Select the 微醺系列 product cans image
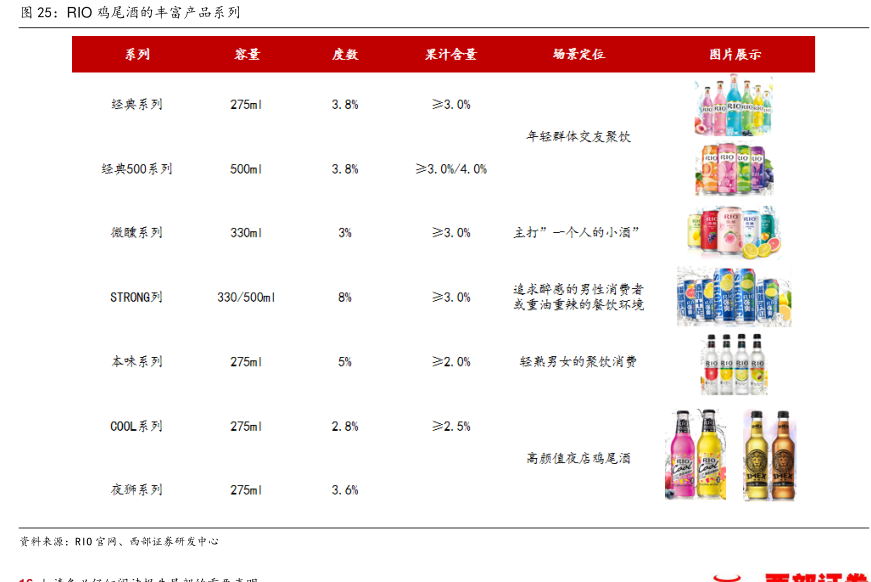The image size is (871, 582). [x=734, y=233]
